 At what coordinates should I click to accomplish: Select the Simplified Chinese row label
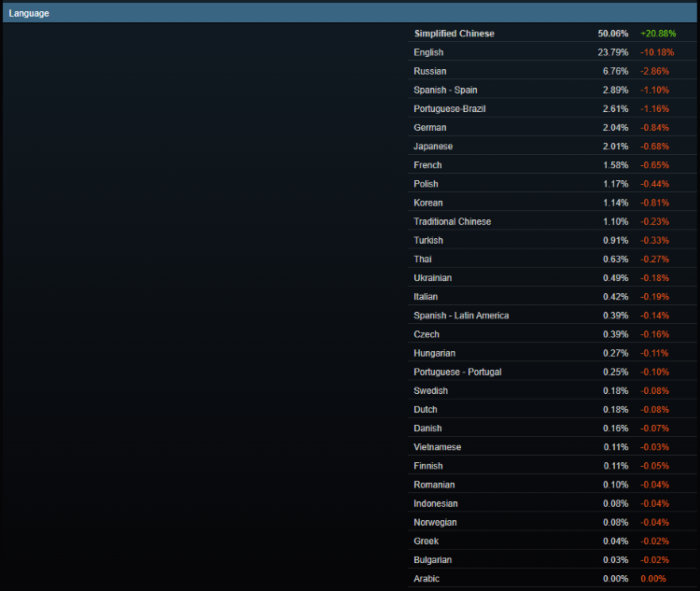[454, 34]
